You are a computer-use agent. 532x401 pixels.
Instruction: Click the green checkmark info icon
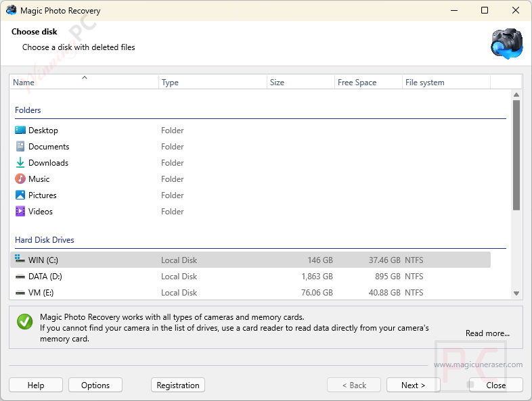[x=25, y=321]
